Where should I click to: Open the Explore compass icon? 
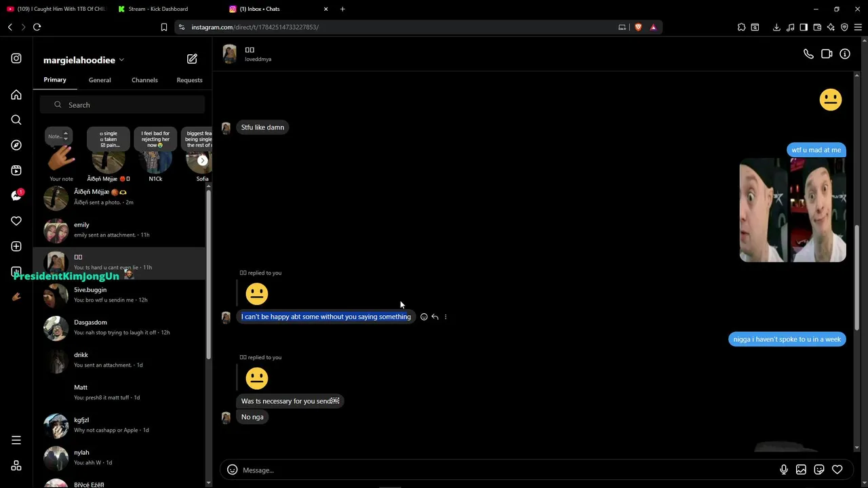point(16,145)
